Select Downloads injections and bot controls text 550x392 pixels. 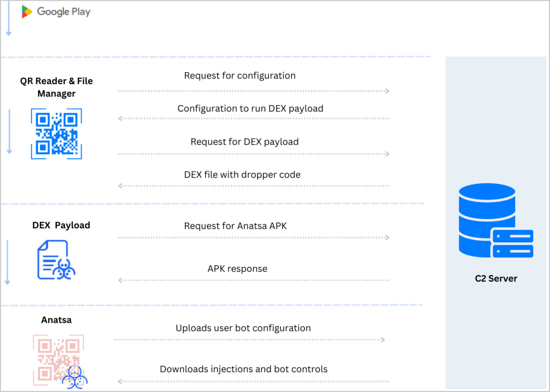[243, 369]
